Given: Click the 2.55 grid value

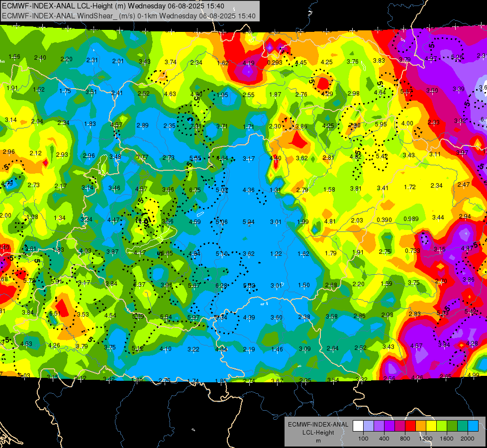Looking at the screenshot, I should (248, 95).
